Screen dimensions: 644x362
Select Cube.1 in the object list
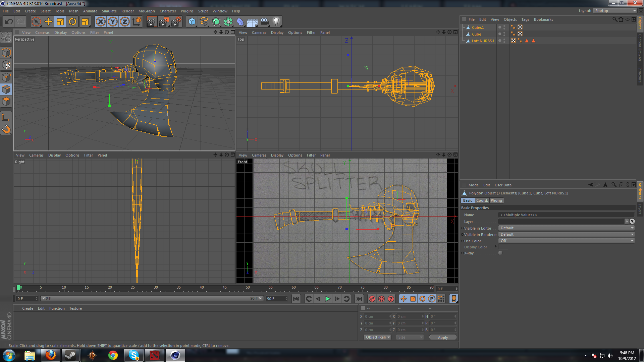coord(478,27)
